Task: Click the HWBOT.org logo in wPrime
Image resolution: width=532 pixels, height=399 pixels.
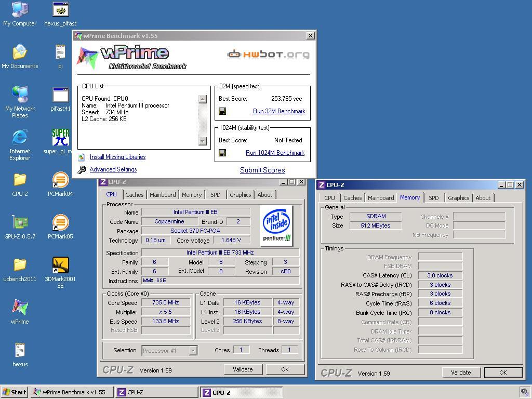Action: [x=268, y=54]
